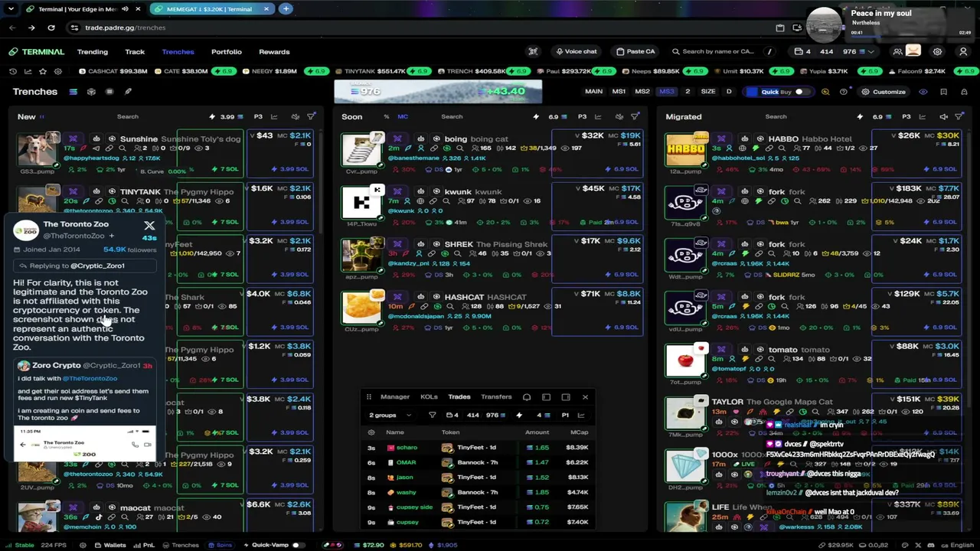Click the lock icon beside Customize
The width and height of the screenshot is (980, 551).
pyautogui.click(x=963, y=92)
